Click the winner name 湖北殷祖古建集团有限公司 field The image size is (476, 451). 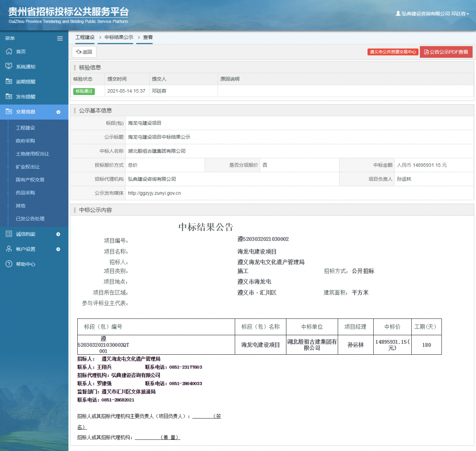point(157,151)
